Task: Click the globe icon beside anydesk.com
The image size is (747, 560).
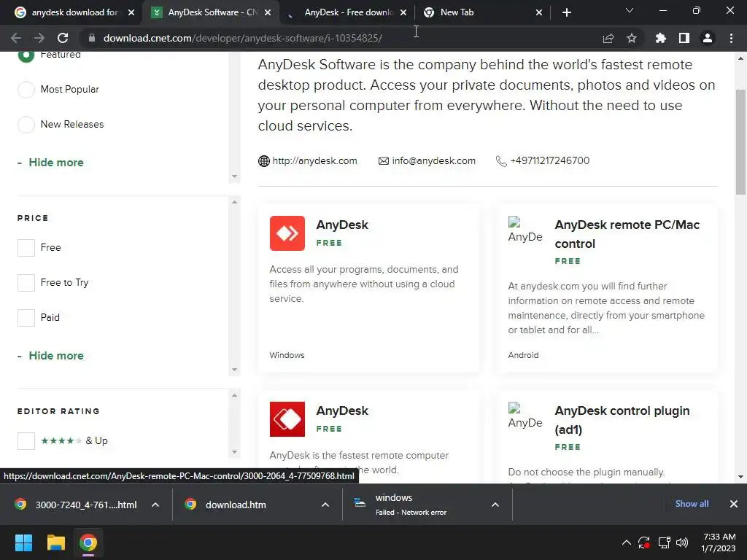Action: [x=264, y=161]
